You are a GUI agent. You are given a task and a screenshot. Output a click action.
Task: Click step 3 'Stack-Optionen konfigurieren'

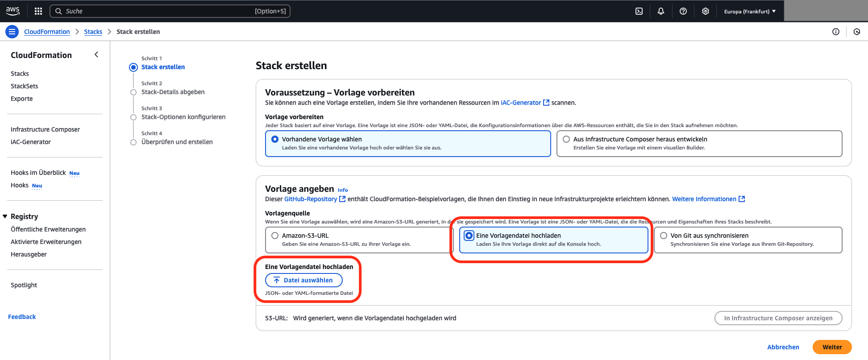pyautogui.click(x=183, y=117)
